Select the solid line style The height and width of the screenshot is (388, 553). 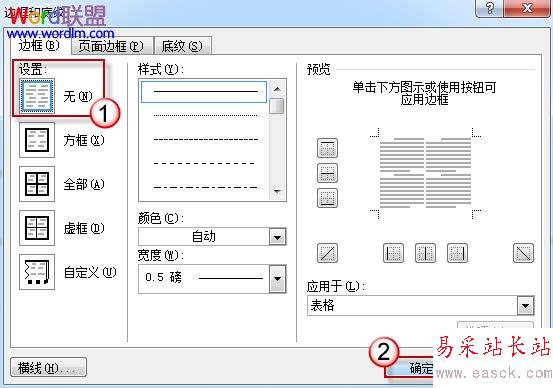(204, 92)
